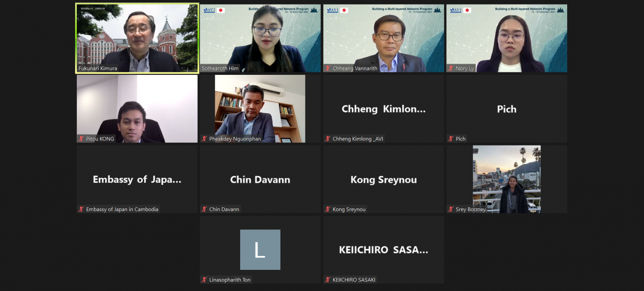644x291 pixels.
Task: Click the muted mic icon beside Nory Ly
Action: click(x=451, y=68)
